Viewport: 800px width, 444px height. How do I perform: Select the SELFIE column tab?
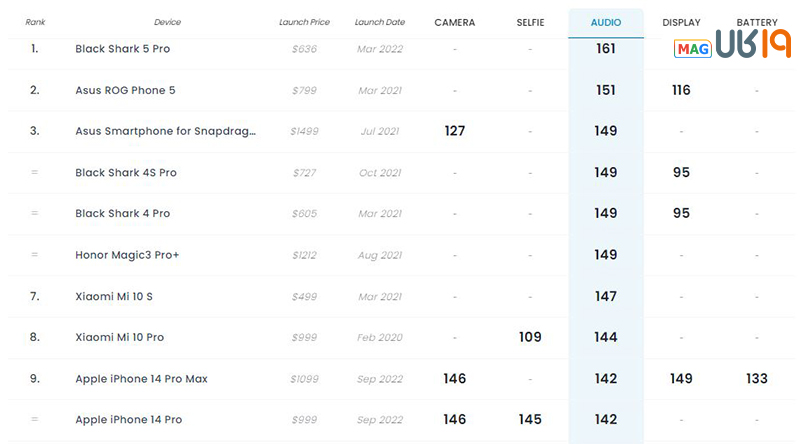[x=530, y=22]
